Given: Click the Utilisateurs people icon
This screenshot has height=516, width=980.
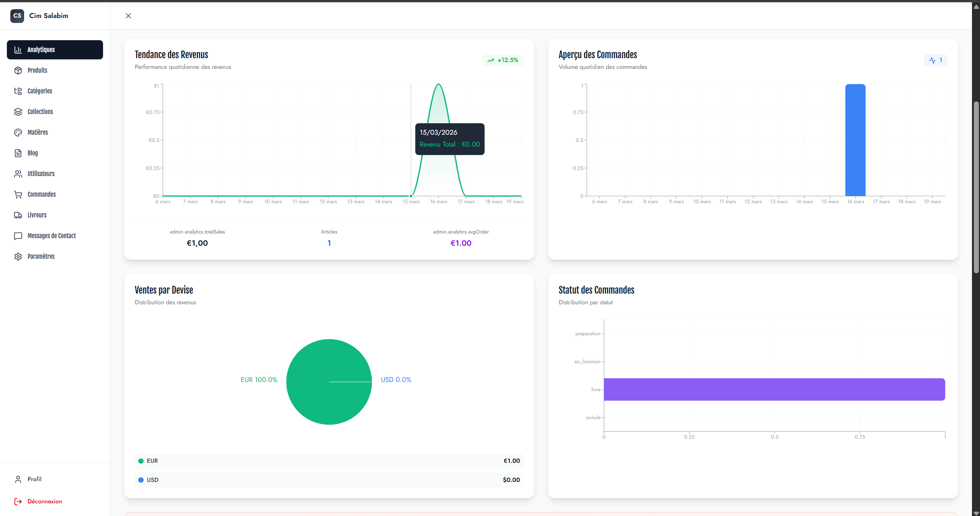Looking at the screenshot, I should coord(18,174).
